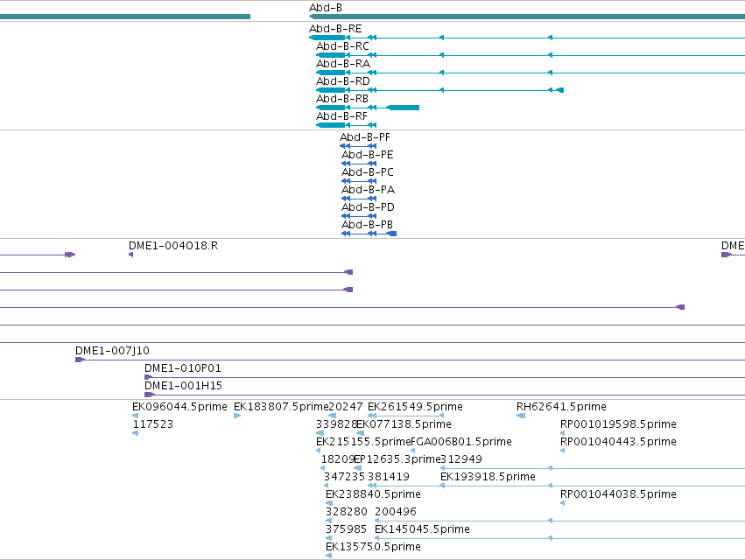Click the 375985 feature label
745x560 pixels.
tap(347, 529)
